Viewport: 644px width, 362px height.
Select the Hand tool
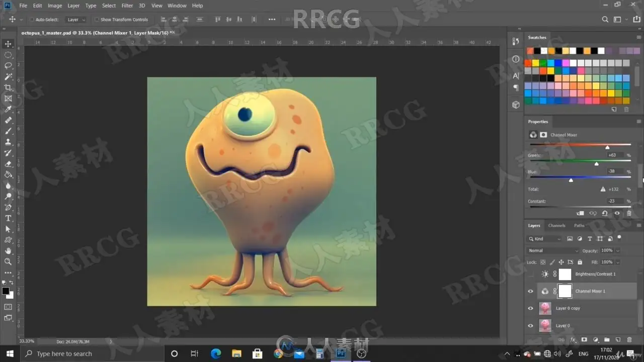coord(8,250)
